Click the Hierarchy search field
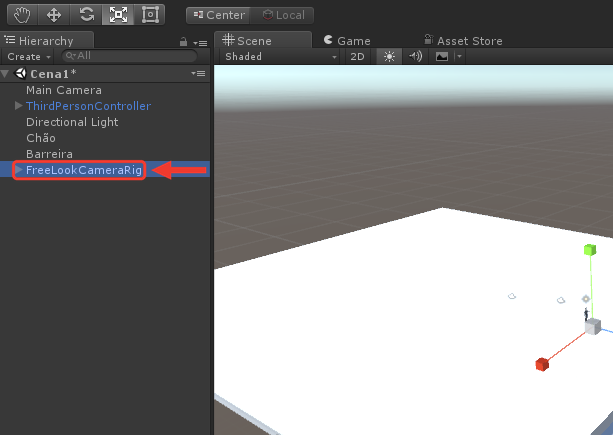Viewport: 613px width, 435px height. click(129, 56)
